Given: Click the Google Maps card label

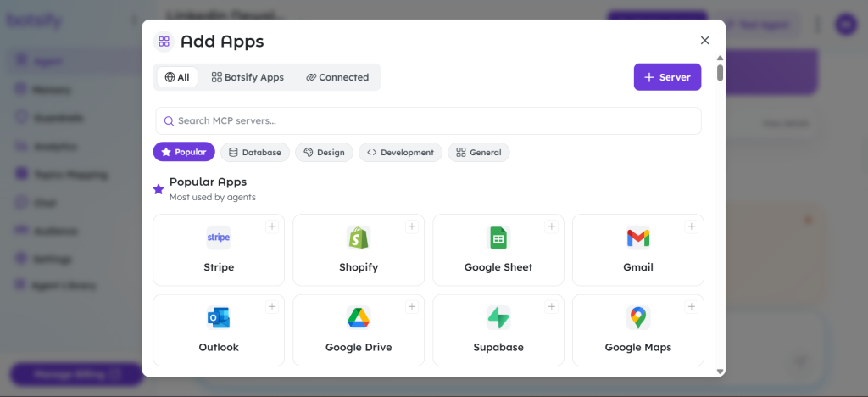Looking at the screenshot, I should (638, 348).
